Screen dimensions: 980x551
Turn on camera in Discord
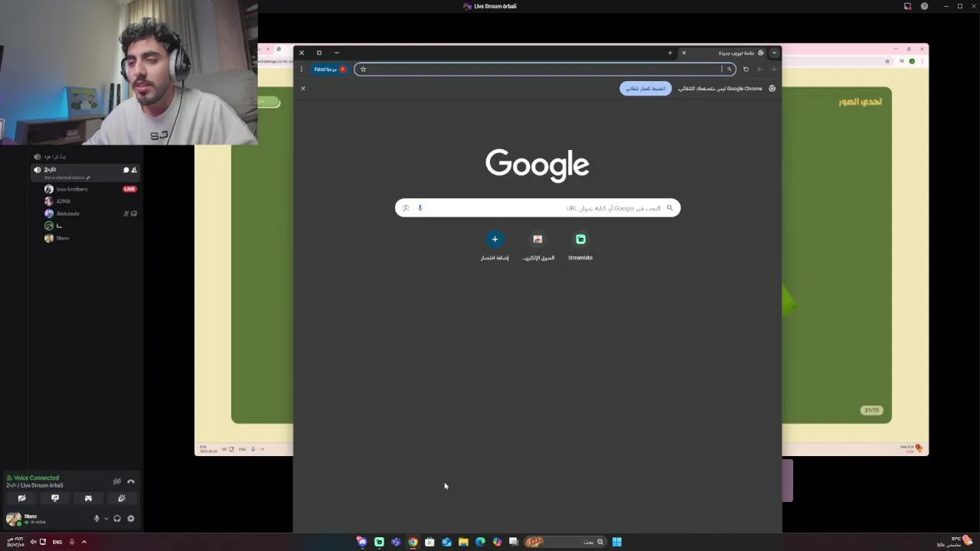(21, 498)
